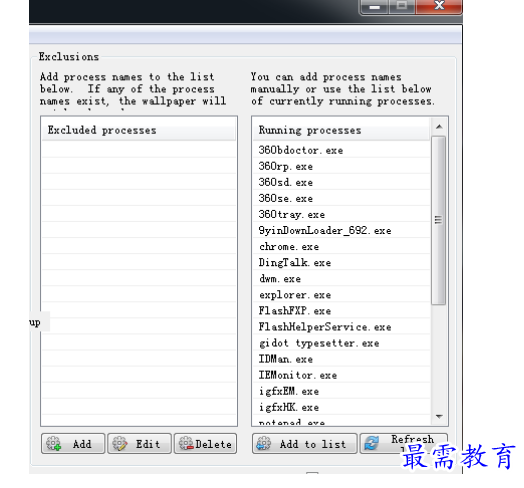The height and width of the screenshot is (488, 524).
Task: Click the gear-pencil icon on Edit button
Action: [x=120, y=444]
